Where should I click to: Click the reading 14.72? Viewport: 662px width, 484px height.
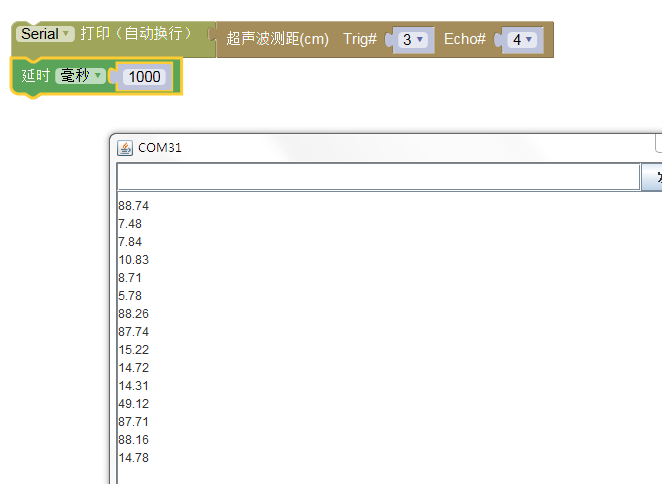tap(133, 368)
